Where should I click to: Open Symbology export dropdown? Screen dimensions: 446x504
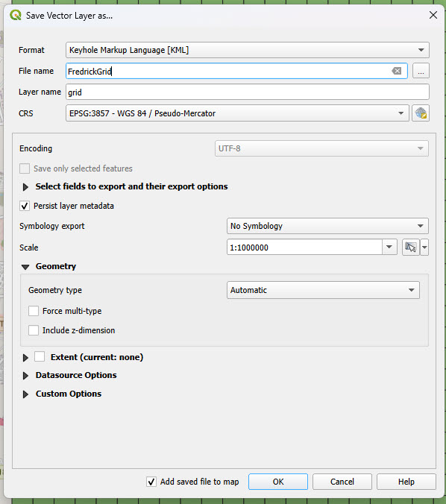pyautogui.click(x=327, y=226)
